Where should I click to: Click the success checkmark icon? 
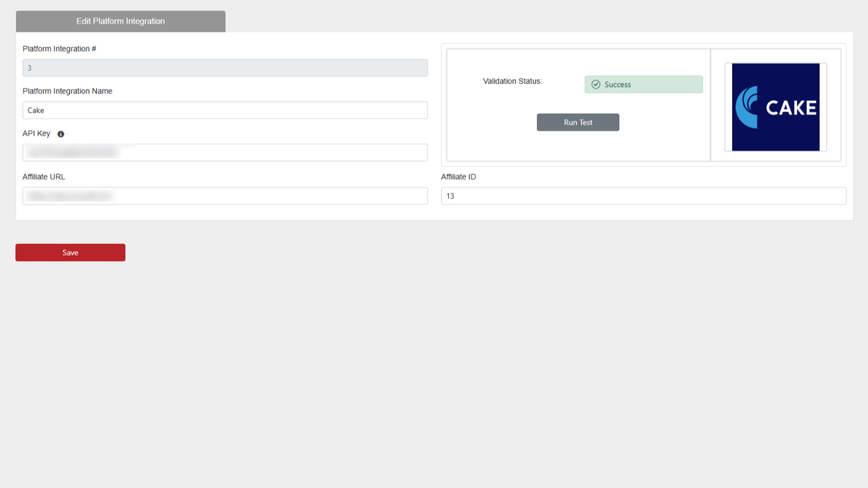click(x=596, y=84)
